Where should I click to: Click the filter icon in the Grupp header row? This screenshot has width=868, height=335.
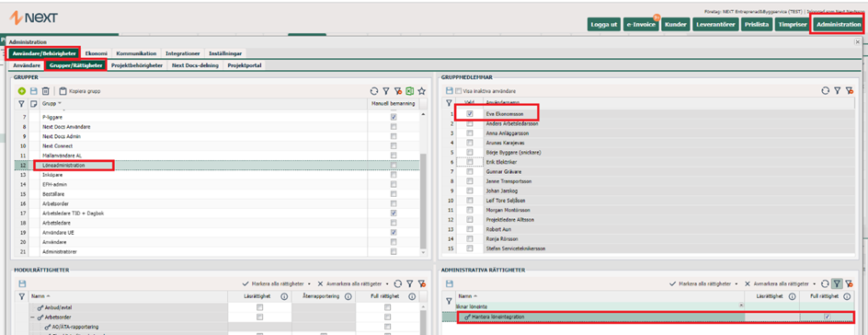click(x=22, y=104)
